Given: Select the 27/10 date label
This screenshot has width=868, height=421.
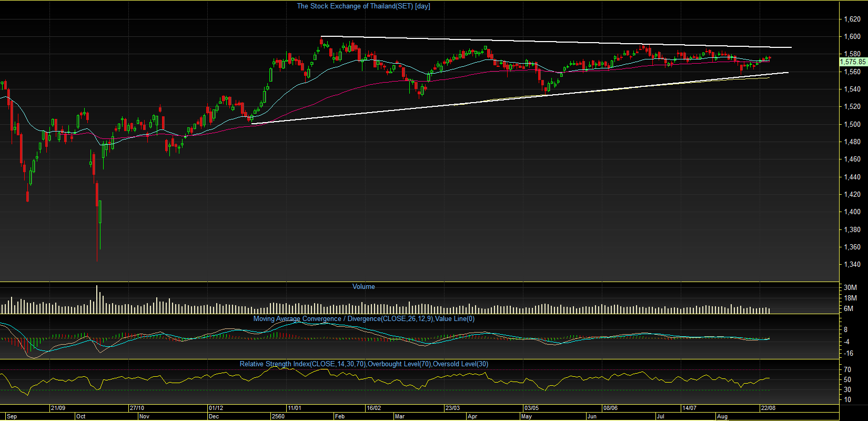Looking at the screenshot, I should click(137, 408).
